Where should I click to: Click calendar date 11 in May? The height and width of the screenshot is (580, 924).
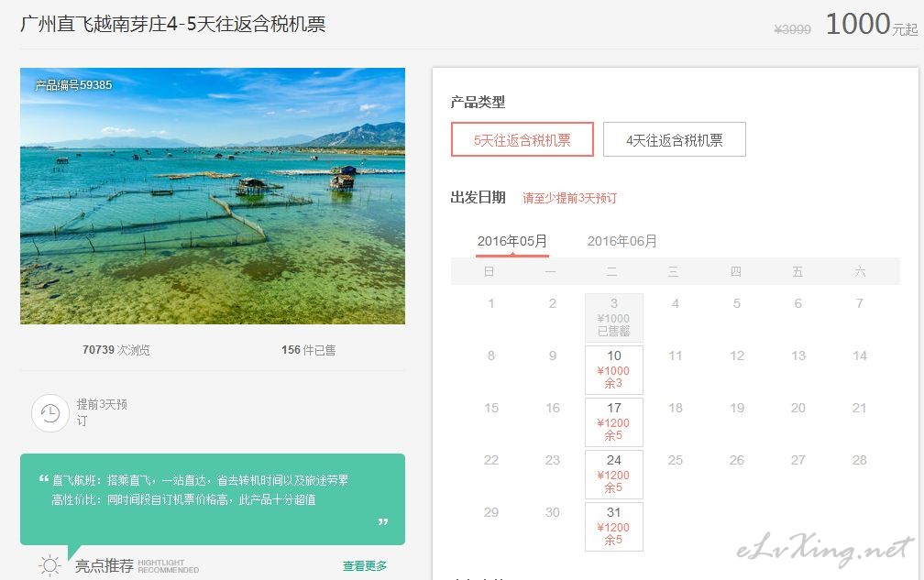(x=676, y=356)
